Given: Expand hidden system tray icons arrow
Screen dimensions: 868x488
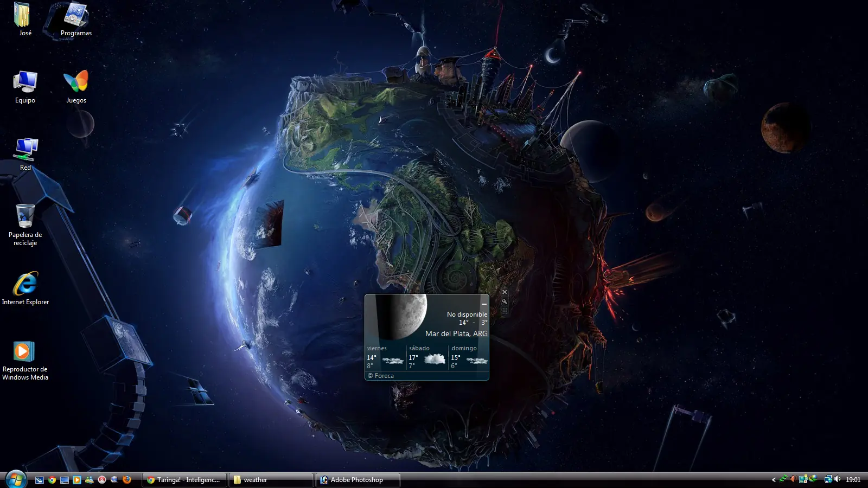Looking at the screenshot, I should click(x=774, y=480).
